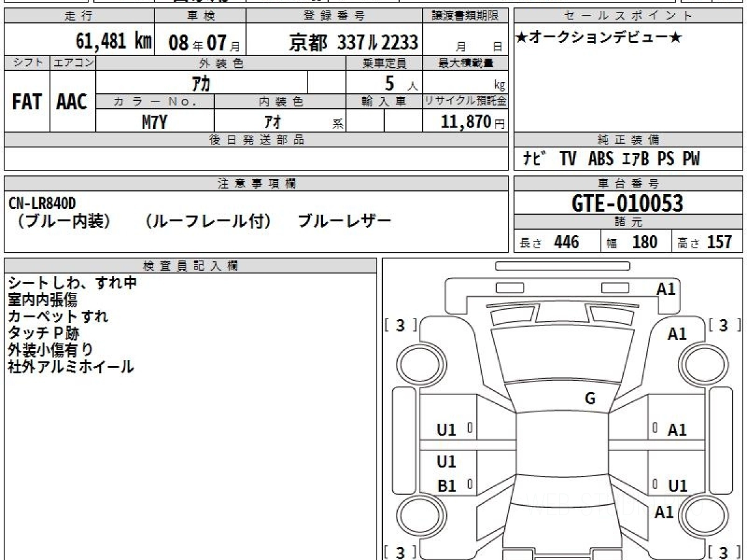The width and height of the screenshot is (747, 560).
Task: Click the [3] tire rating at front-left
Action: 400,325
